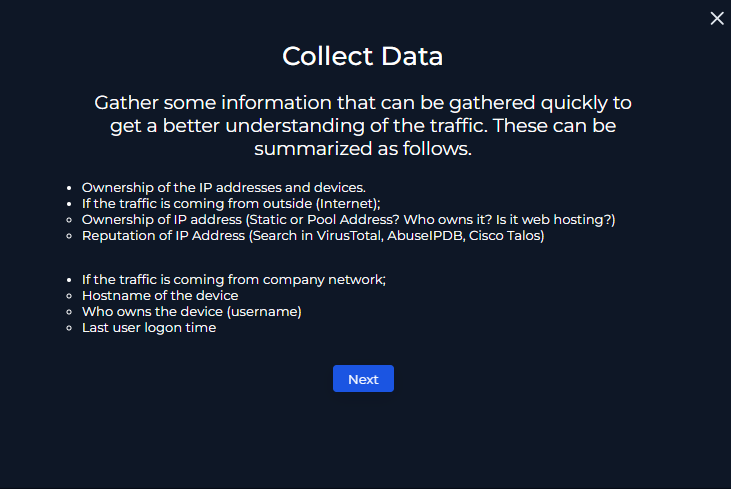
Task: Click 'Who owns the device (username)' item
Action: (x=192, y=311)
